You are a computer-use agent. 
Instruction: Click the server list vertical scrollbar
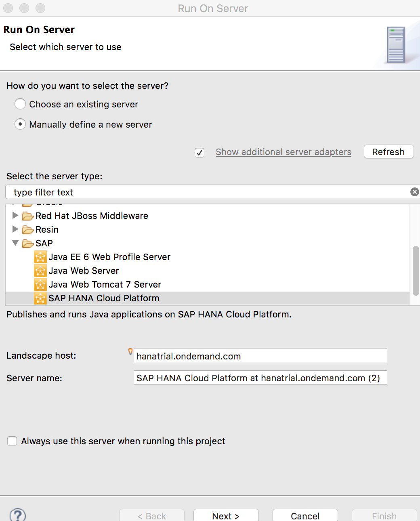click(x=416, y=271)
